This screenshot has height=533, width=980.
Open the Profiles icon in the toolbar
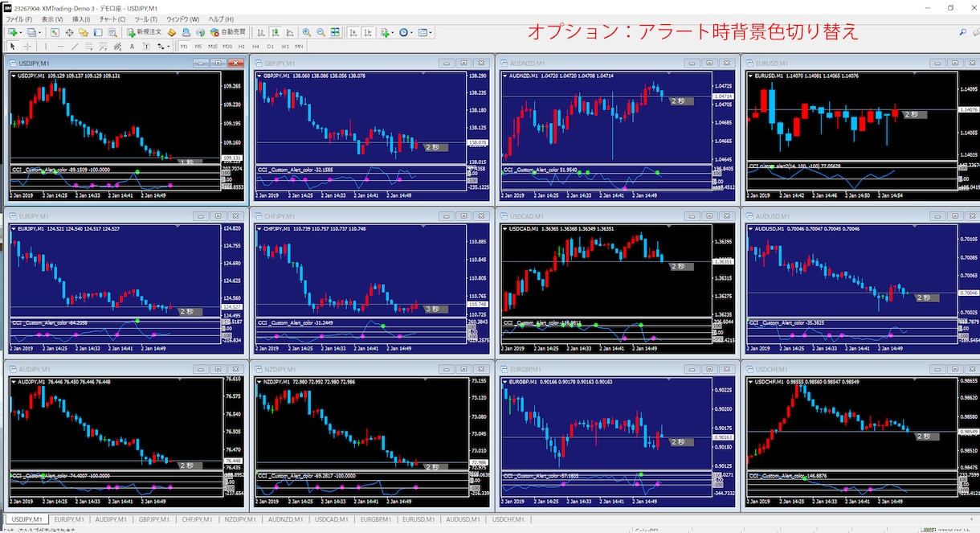coord(31,32)
